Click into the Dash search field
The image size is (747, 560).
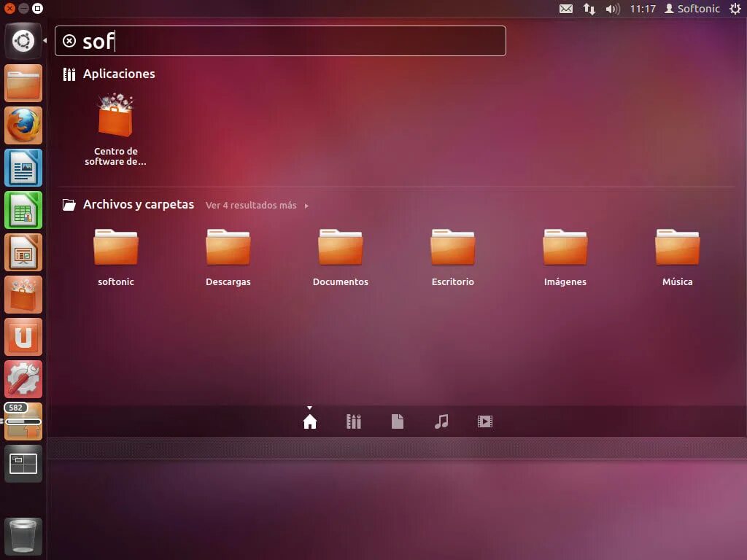point(280,41)
